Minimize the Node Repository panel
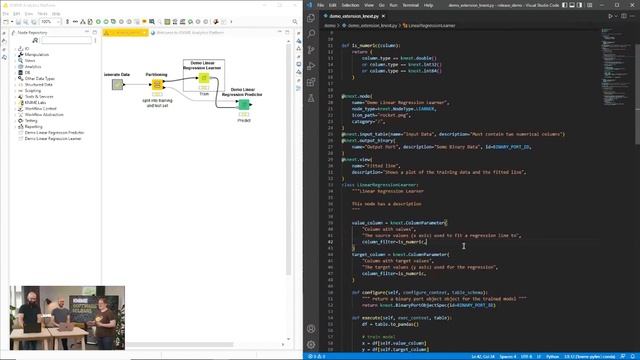 click(87, 32)
